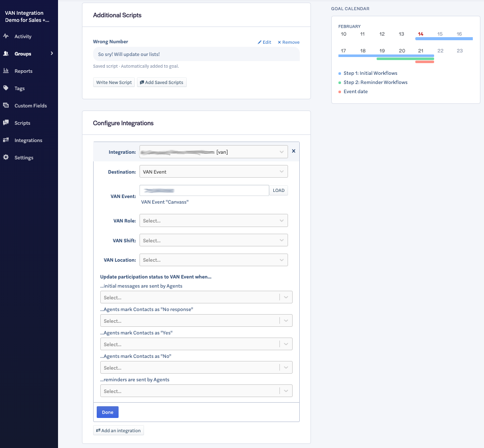Open Integrations in the sidebar

tap(29, 140)
